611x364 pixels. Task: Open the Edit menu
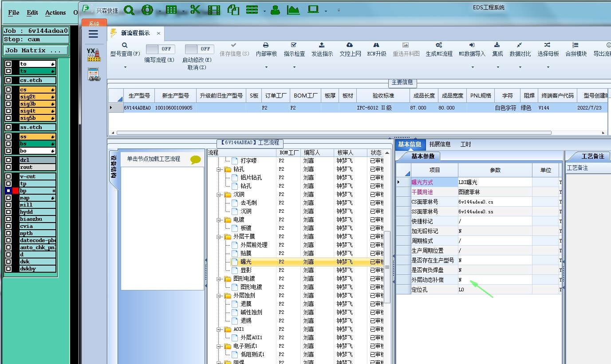pyautogui.click(x=32, y=12)
